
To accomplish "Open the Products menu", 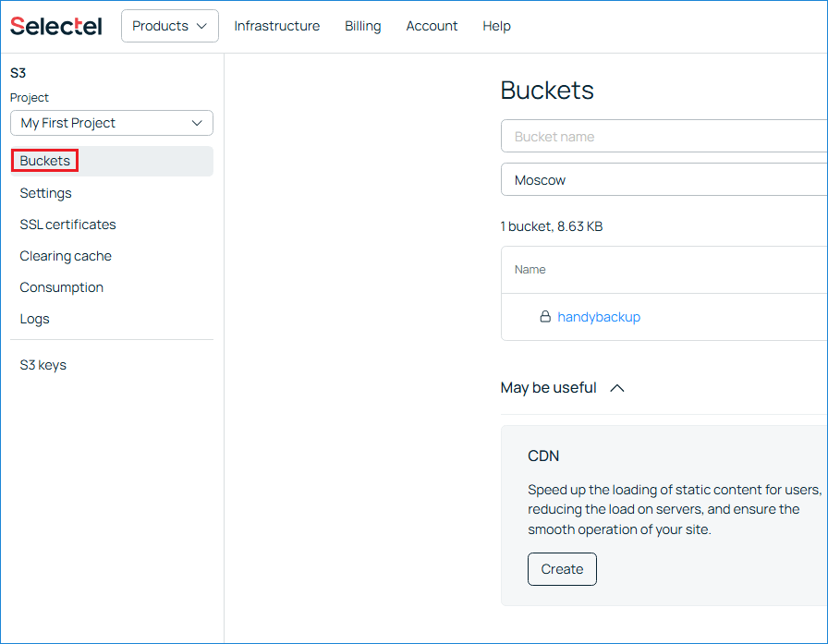I will pyautogui.click(x=169, y=26).
